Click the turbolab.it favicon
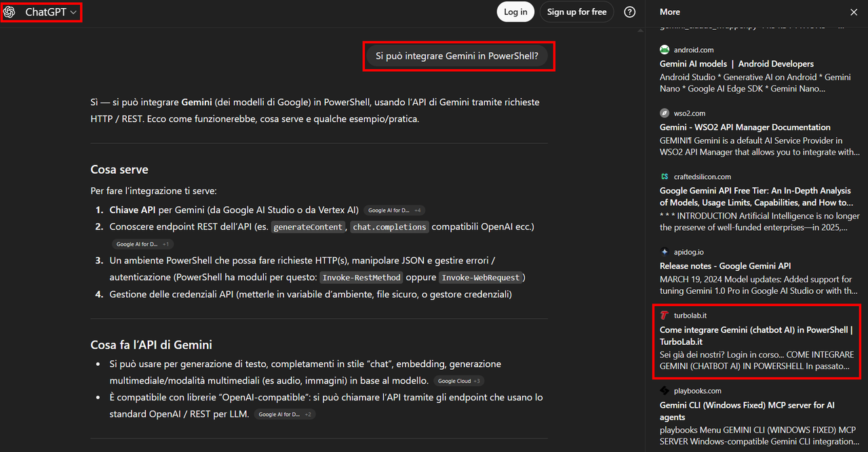868x452 pixels. 665,315
